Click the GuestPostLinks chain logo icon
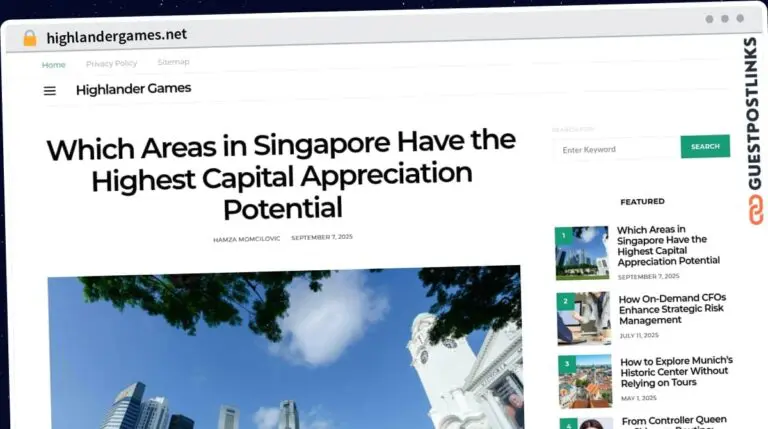 pos(751,210)
